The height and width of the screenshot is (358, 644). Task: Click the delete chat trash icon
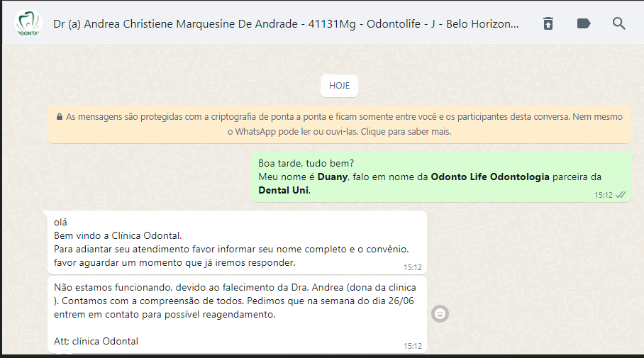tap(548, 23)
